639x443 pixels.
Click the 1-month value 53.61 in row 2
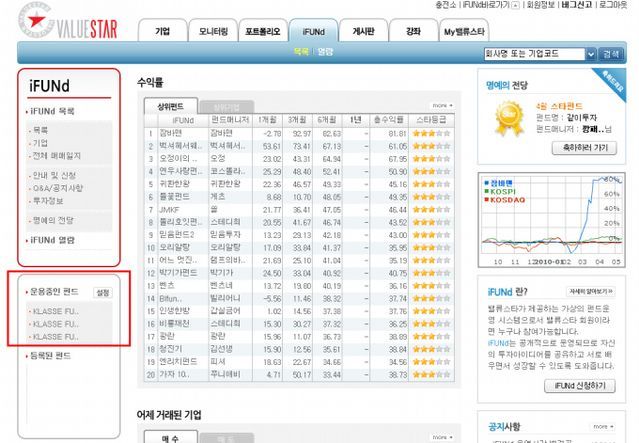click(272, 146)
